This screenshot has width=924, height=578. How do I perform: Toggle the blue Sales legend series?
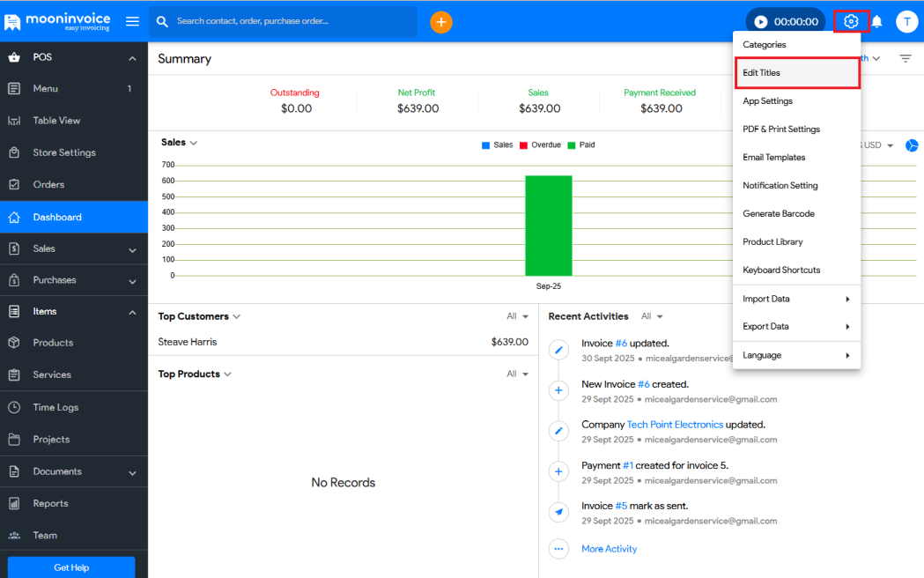497,145
